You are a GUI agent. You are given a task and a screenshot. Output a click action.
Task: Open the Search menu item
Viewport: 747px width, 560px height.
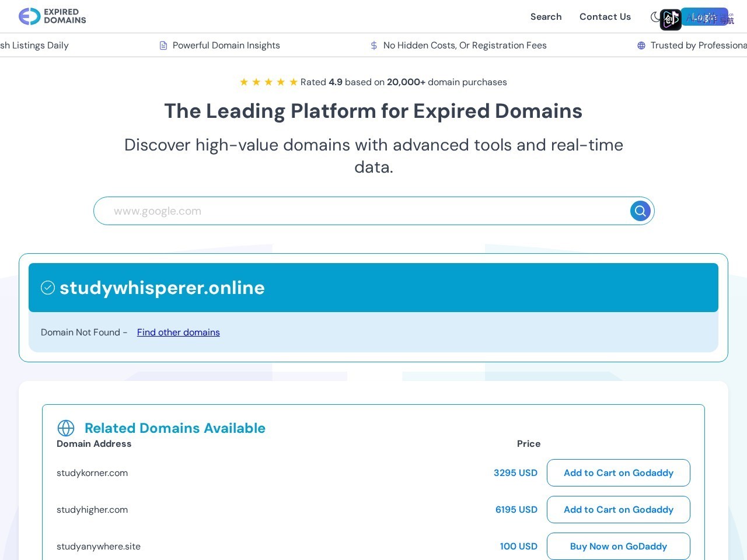pos(546,17)
